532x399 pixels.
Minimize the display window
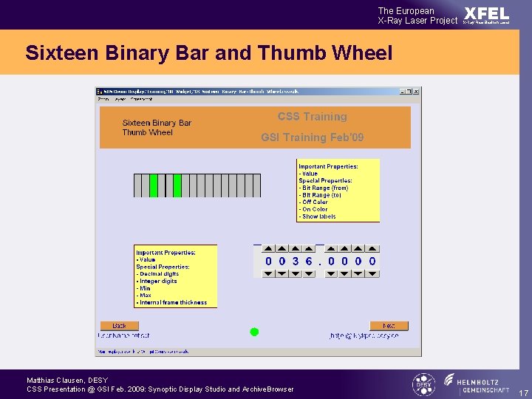tap(403, 92)
